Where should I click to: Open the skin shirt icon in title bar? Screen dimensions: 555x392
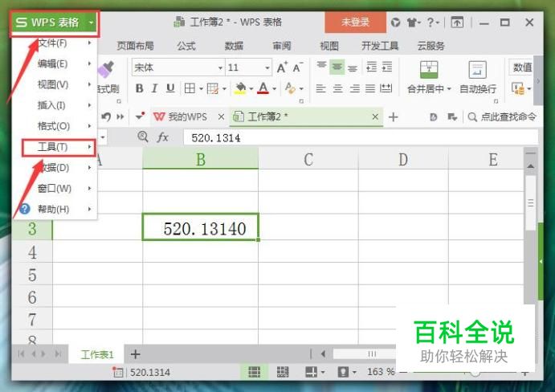click(412, 22)
